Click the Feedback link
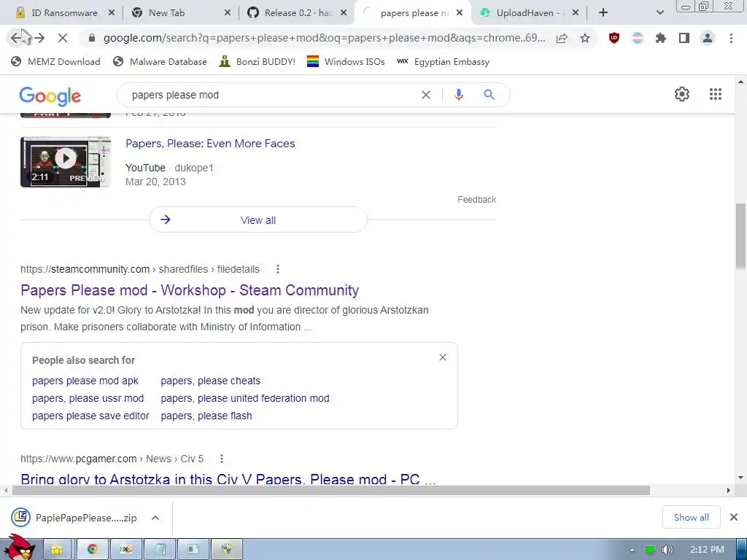The image size is (747, 560). [x=476, y=200]
